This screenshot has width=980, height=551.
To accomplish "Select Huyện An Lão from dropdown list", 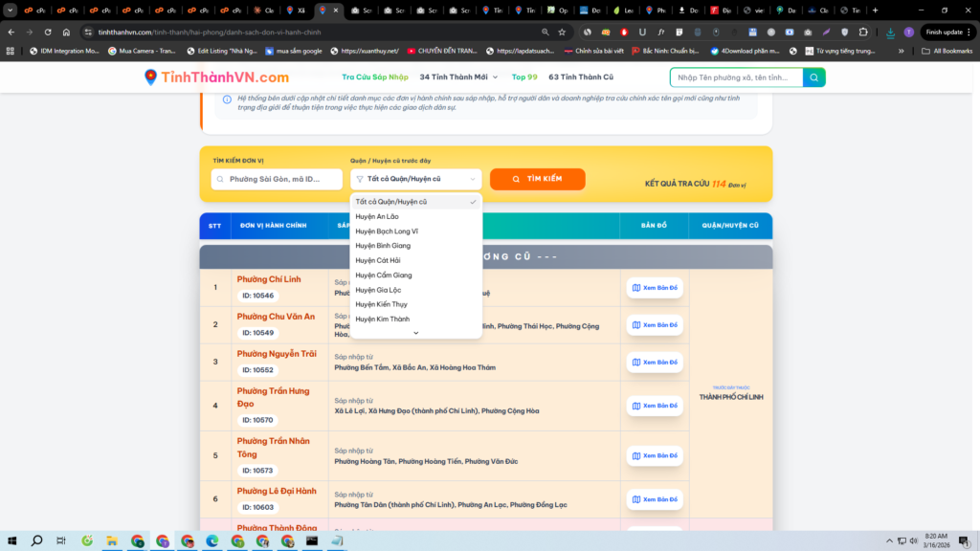I will coord(377,216).
